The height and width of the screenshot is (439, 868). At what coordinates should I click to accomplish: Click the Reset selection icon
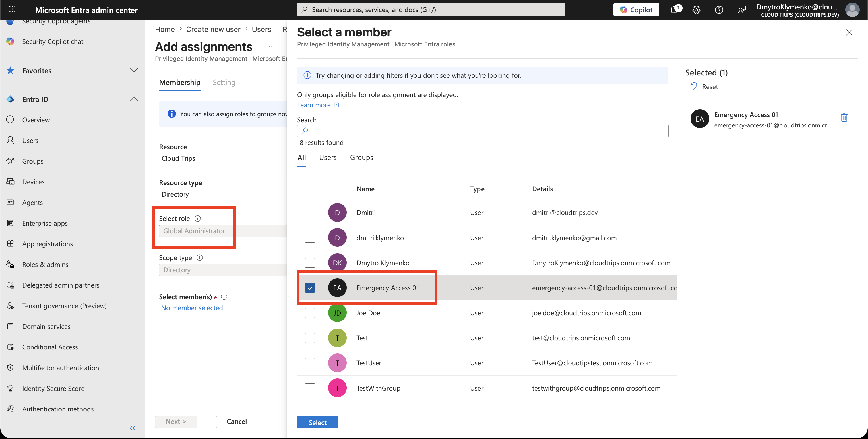pos(693,86)
